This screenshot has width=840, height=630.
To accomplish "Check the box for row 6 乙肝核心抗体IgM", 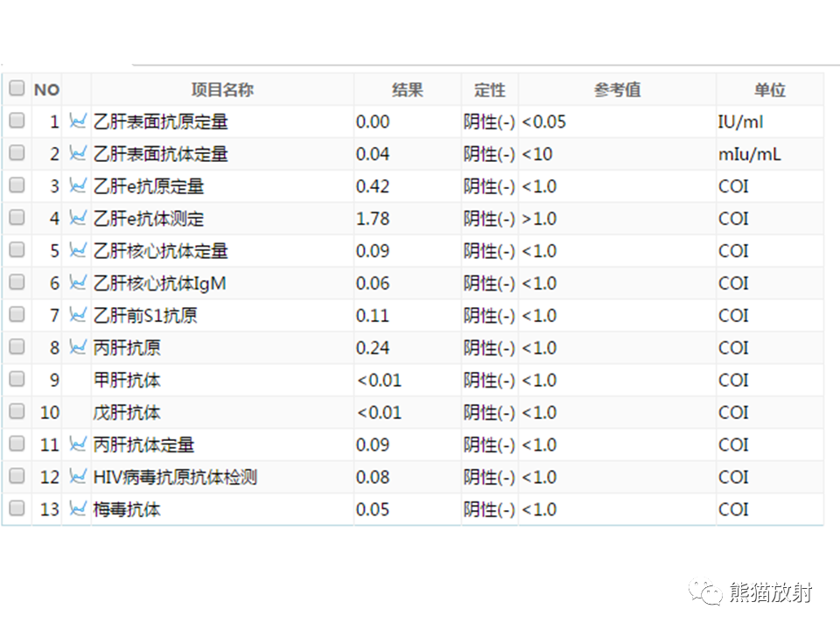I will pyautogui.click(x=17, y=283).
